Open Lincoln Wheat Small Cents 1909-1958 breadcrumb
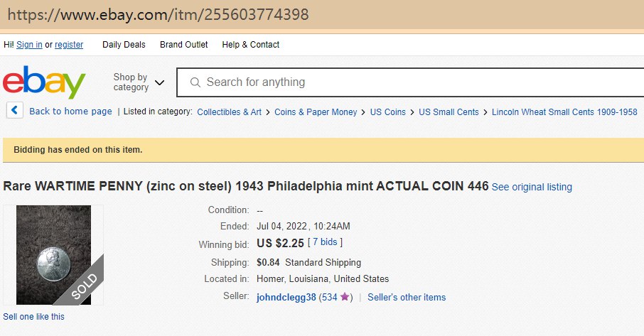 point(564,112)
